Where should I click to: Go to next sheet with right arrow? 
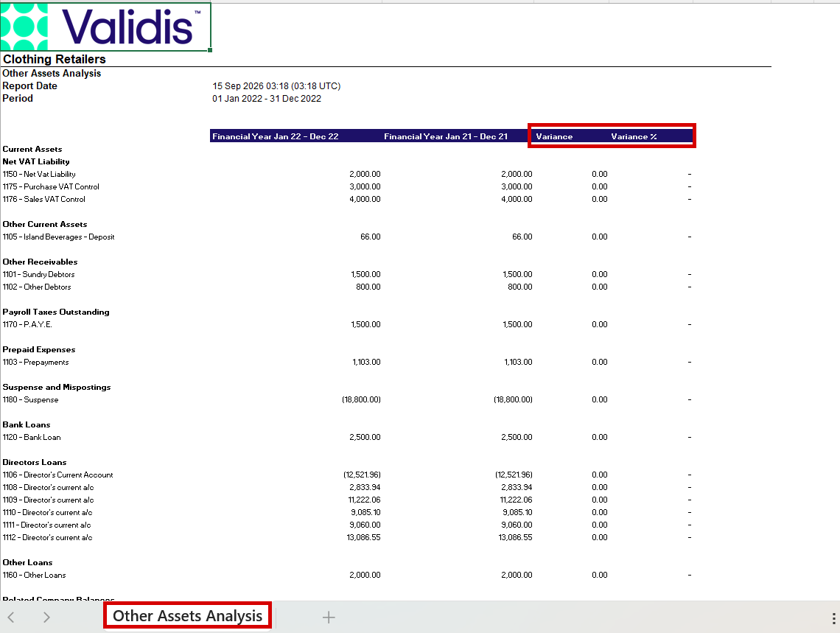[x=46, y=618]
